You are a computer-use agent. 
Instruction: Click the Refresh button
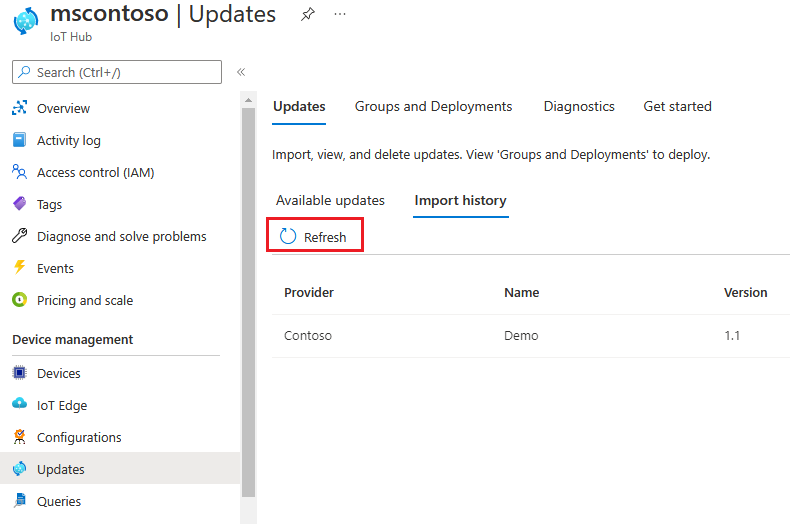(314, 237)
